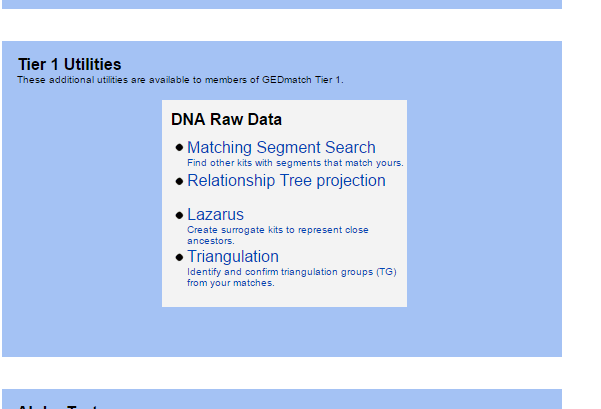Click 'from your matches.' line under Triangulation

(x=231, y=283)
